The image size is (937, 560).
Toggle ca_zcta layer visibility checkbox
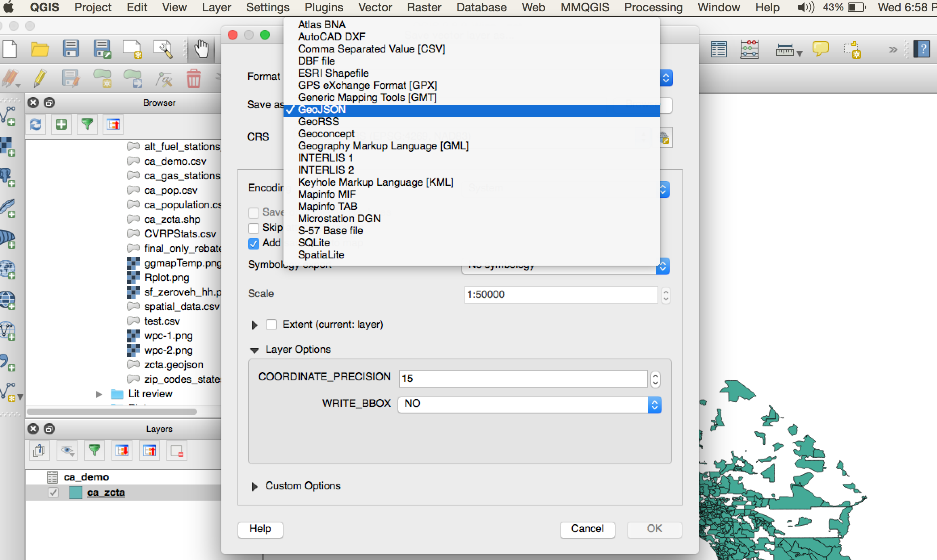[x=53, y=493]
